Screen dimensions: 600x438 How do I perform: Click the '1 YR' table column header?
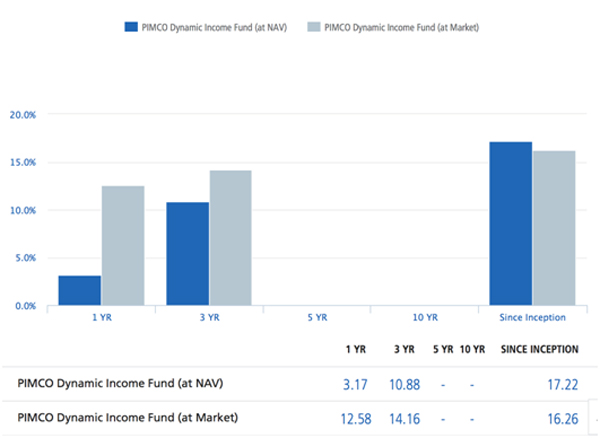click(356, 349)
